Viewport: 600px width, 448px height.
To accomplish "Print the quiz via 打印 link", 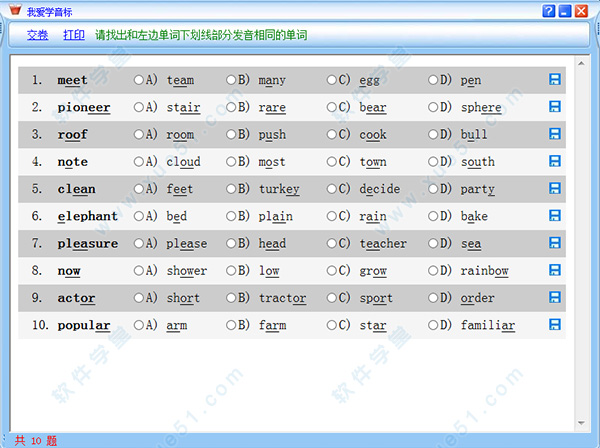I will (74, 35).
